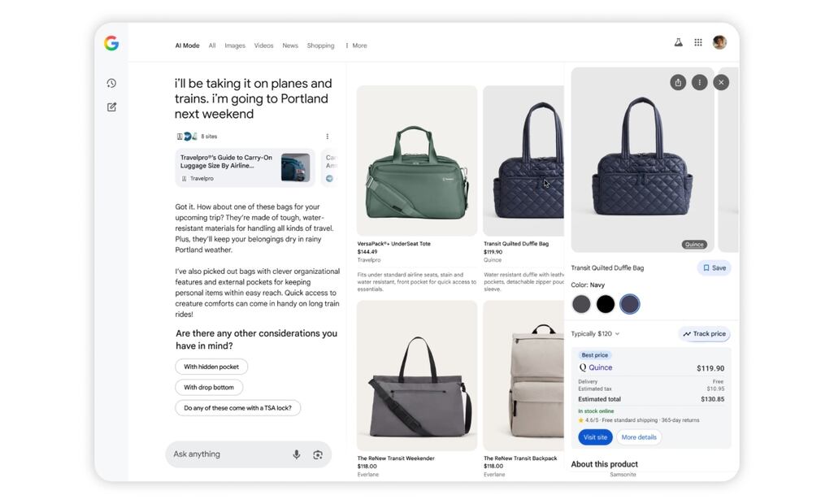Open Search Labs flask icon
Viewport: 834px width, 504px height.
click(678, 42)
